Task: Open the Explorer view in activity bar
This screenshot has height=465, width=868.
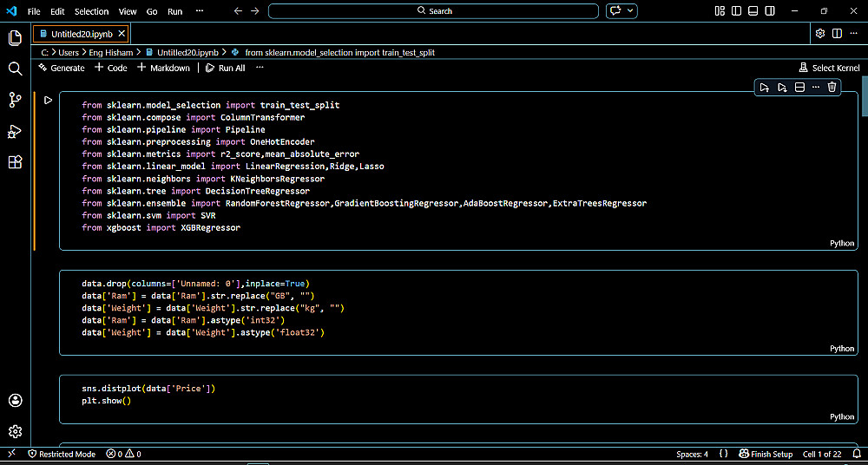Action: point(15,37)
